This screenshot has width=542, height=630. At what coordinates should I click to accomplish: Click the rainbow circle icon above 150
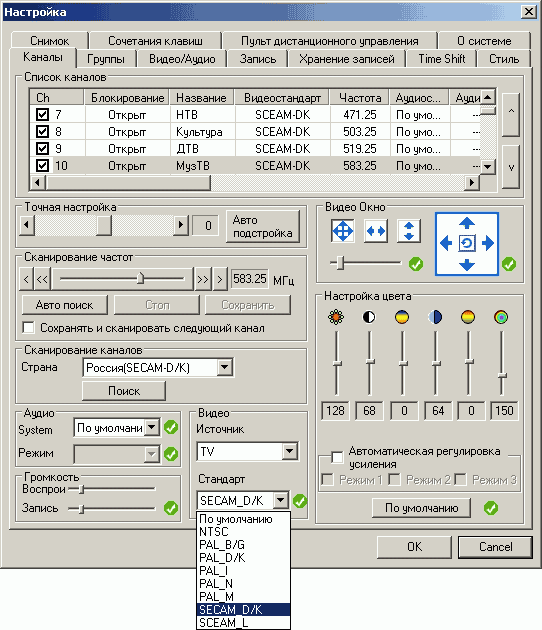(501, 317)
